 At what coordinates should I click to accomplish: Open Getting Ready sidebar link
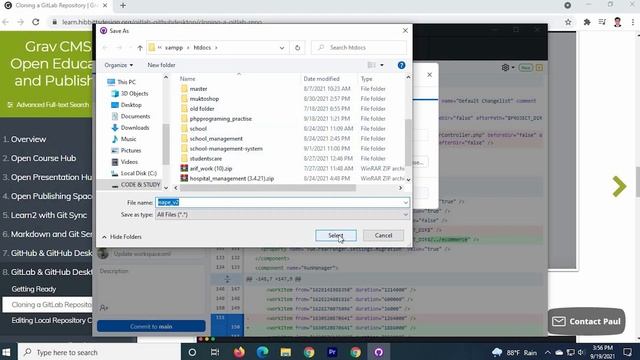(33, 289)
